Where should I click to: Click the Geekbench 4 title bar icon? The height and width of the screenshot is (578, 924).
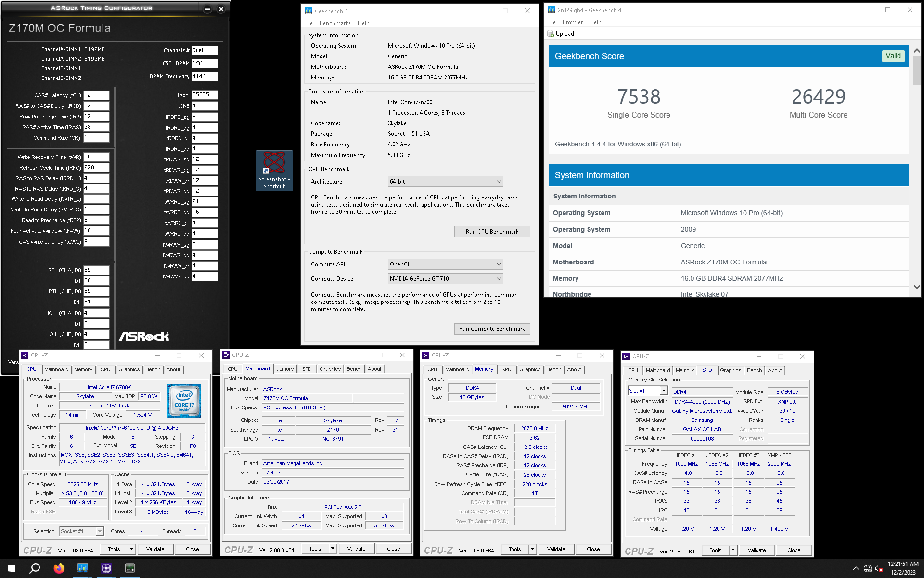(308, 11)
